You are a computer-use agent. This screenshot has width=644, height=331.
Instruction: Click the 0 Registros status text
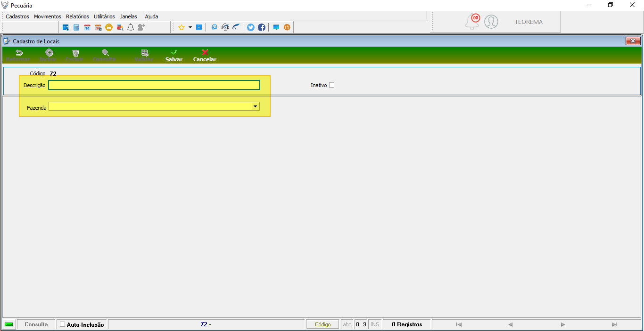point(407,324)
